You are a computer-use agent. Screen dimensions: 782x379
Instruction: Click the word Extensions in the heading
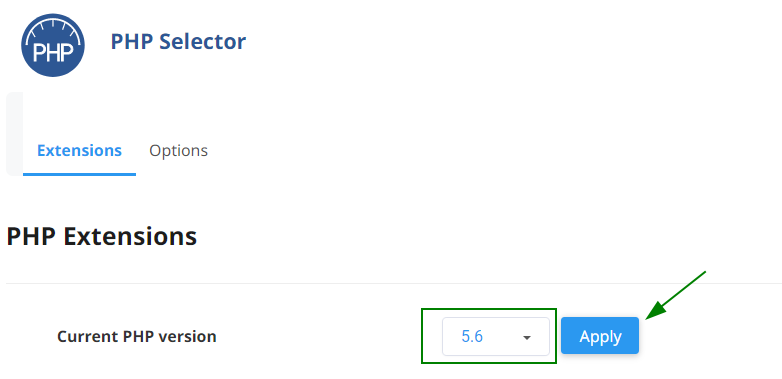130,236
